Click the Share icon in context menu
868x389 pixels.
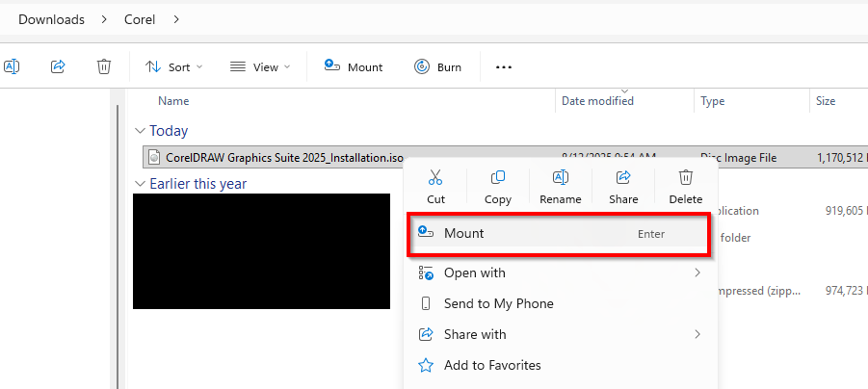click(x=623, y=178)
